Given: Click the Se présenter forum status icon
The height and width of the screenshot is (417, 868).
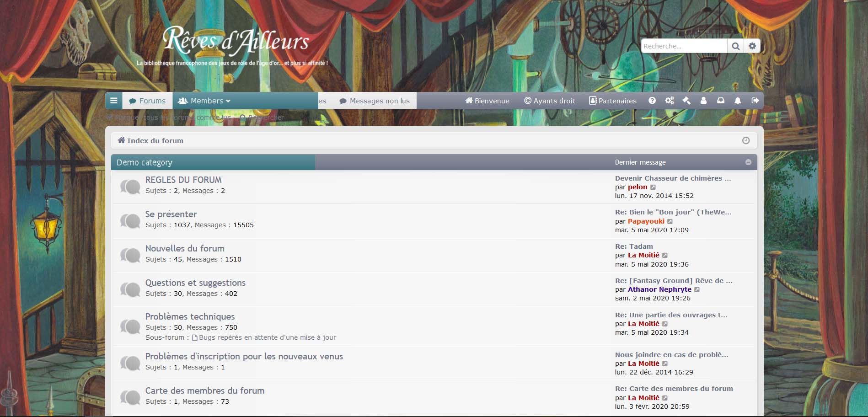Looking at the screenshot, I should [x=130, y=221].
